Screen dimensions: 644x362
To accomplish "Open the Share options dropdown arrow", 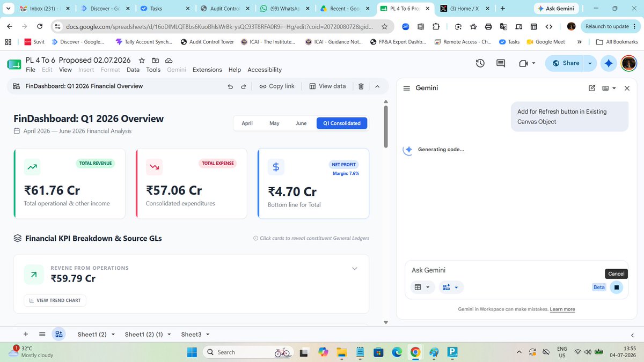I will (590, 63).
